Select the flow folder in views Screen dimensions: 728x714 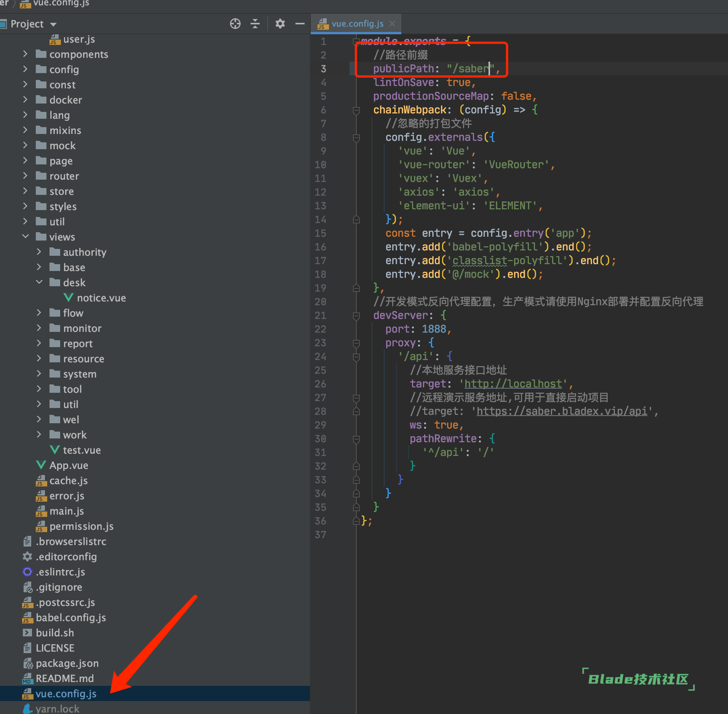coord(155,313)
